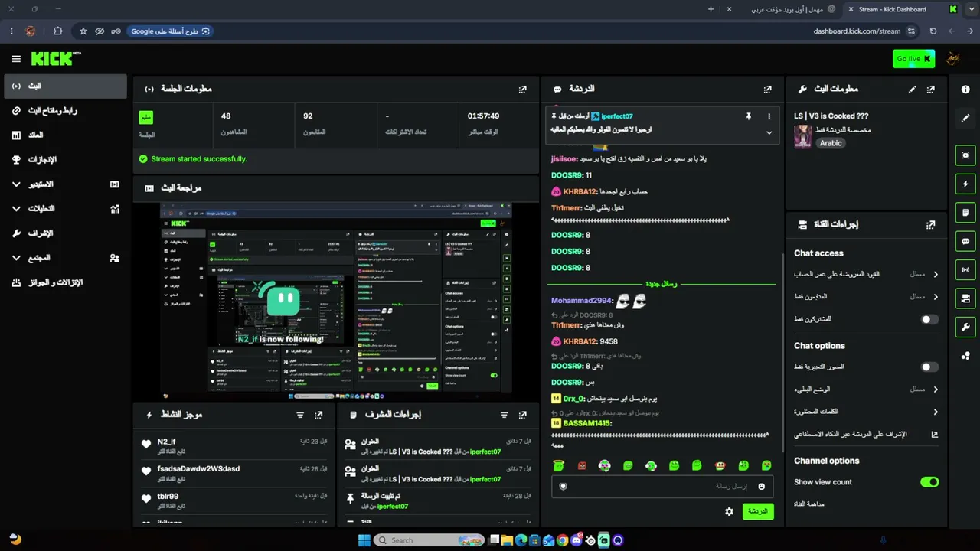Open File Explorer from the taskbar
The height and width of the screenshot is (551, 980).
(x=507, y=540)
